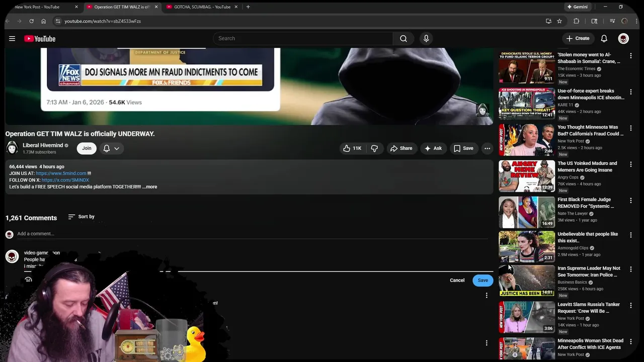644x362 pixels.
Task: Open 'You Thought Minnesota Was Bad?' video title
Action: pos(590,130)
